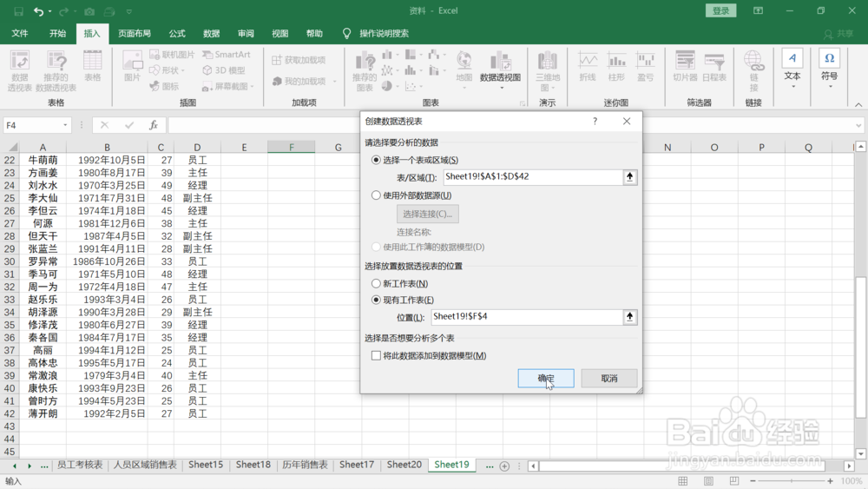Click the zoom slider in status bar

[792, 481]
